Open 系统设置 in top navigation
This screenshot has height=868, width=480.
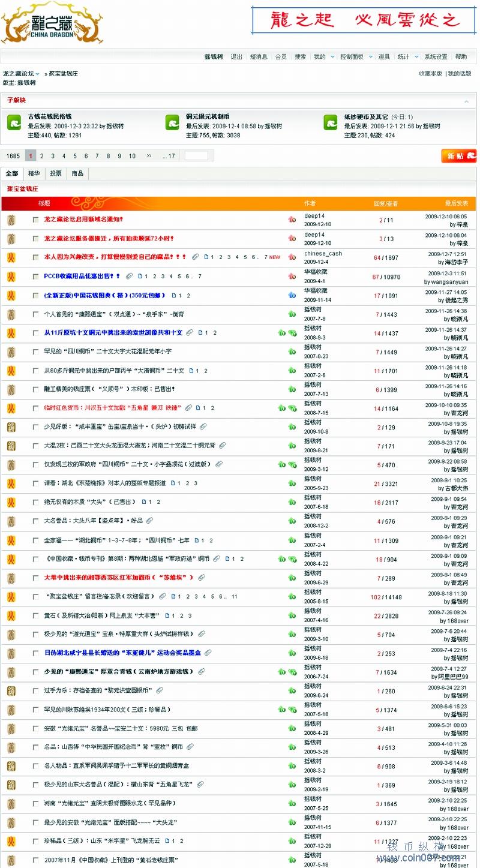coord(436,57)
